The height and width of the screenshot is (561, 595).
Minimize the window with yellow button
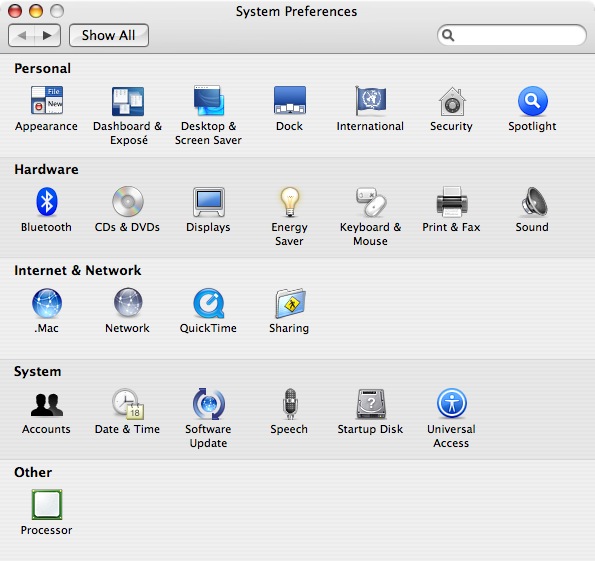36,11
